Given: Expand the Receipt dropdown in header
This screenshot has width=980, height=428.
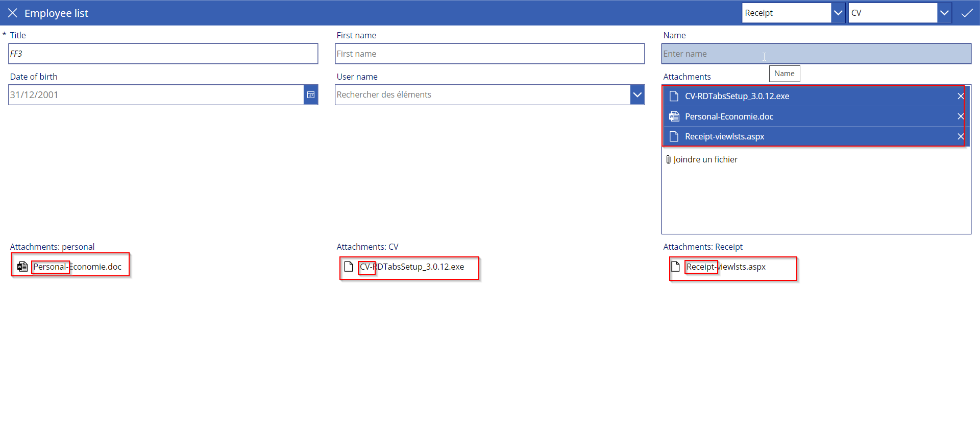Looking at the screenshot, I should (838, 13).
